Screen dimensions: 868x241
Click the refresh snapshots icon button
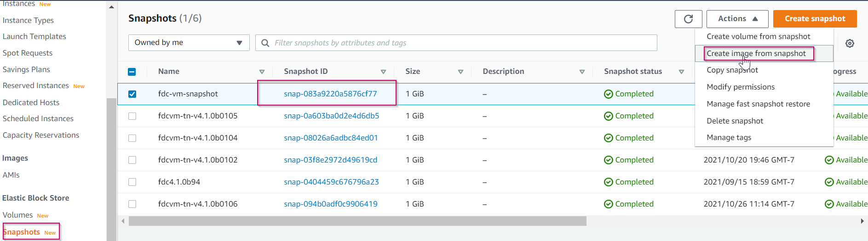[688, 19]
